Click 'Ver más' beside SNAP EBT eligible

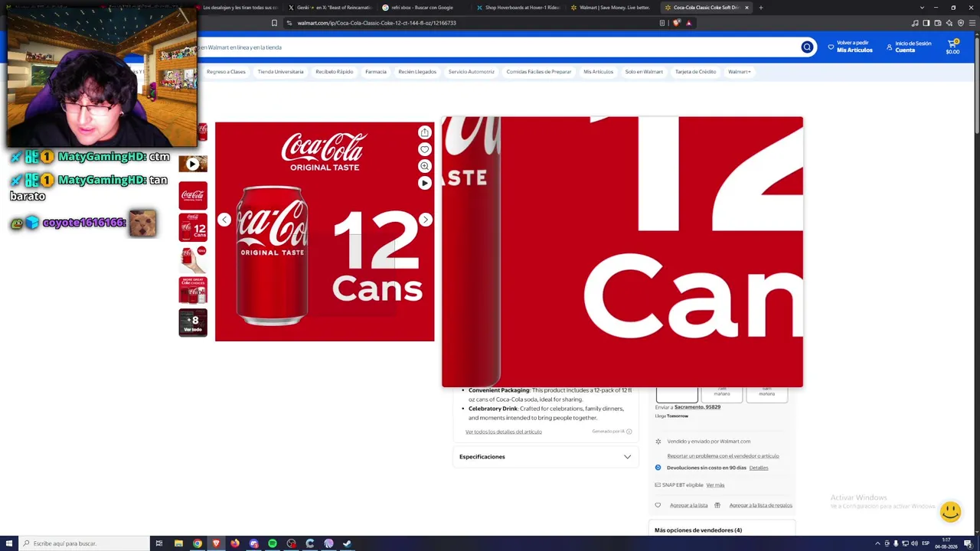715,485
